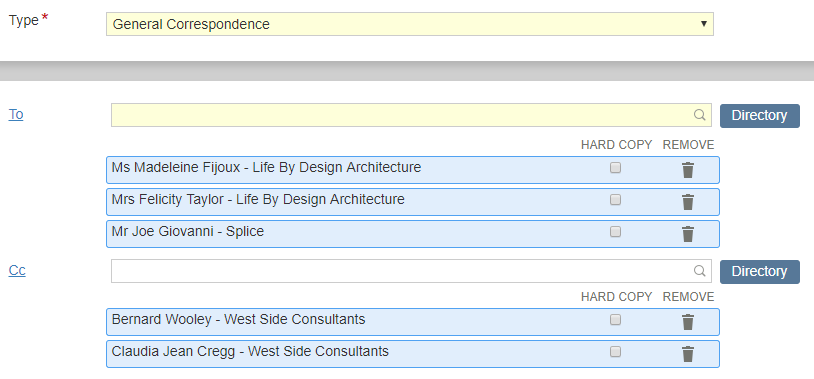Click search magnifier in To field

700,115
